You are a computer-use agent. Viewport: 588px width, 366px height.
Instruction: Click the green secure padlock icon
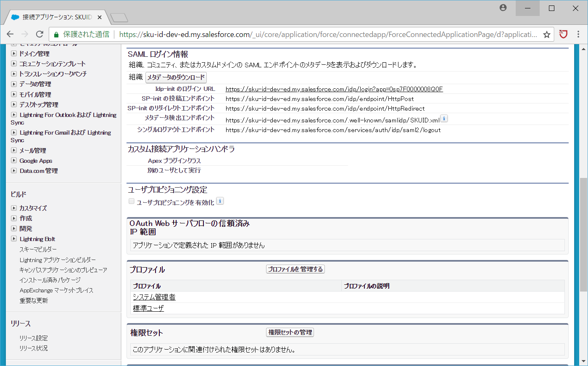pyautogui.click(x=56, y=34)
